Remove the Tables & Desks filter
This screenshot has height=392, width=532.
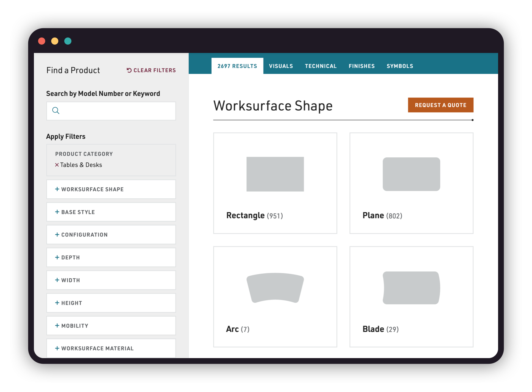tap(57, 165)
